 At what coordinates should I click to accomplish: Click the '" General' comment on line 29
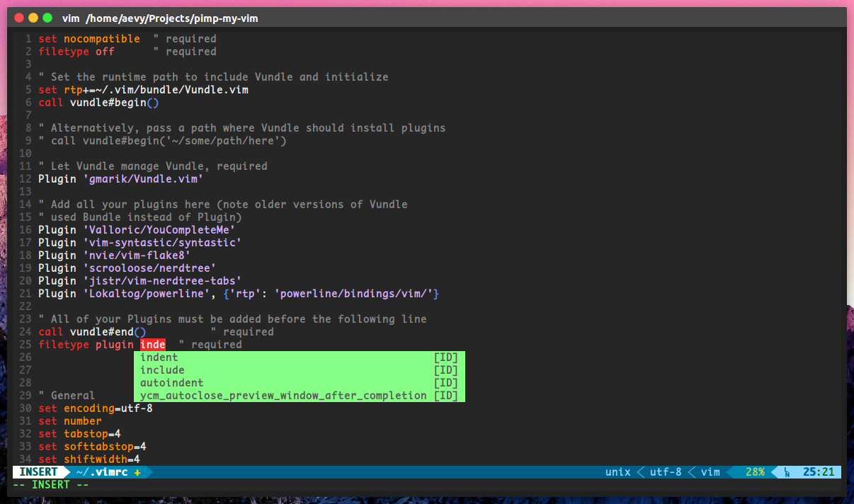click(x=67, y=396)
